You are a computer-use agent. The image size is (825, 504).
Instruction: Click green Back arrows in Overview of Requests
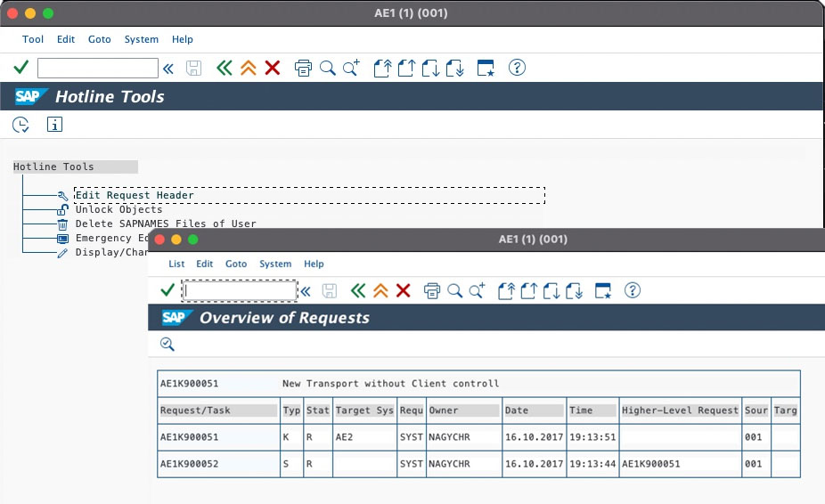pyautogui.click(x=358, y=290)
